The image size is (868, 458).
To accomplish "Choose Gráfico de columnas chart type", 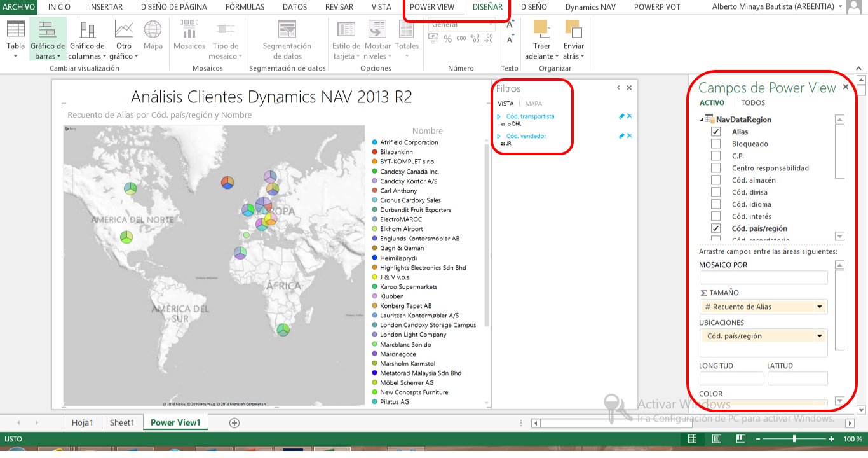I will coord(86,39).
